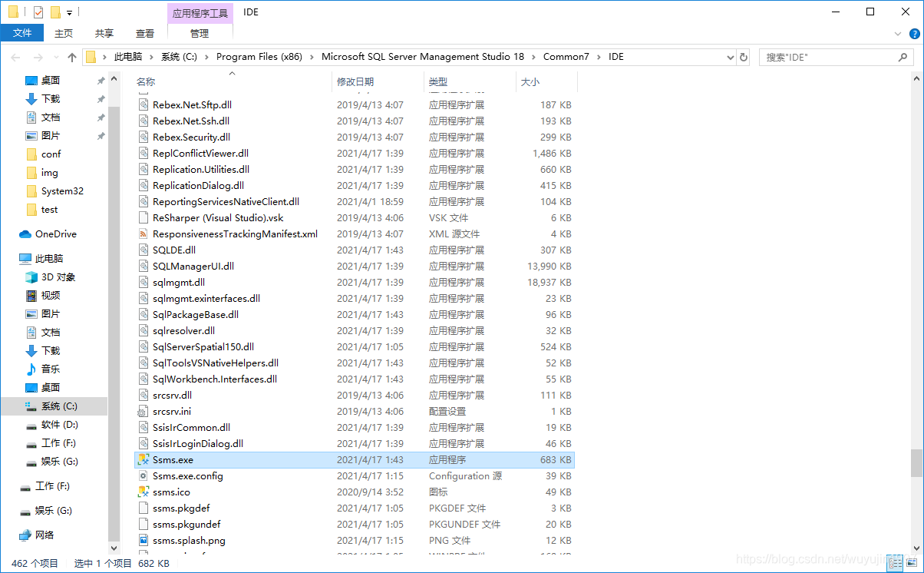Click the ssms.ico file icon
Screen dimensions: 924x573
tap(143, 492)
